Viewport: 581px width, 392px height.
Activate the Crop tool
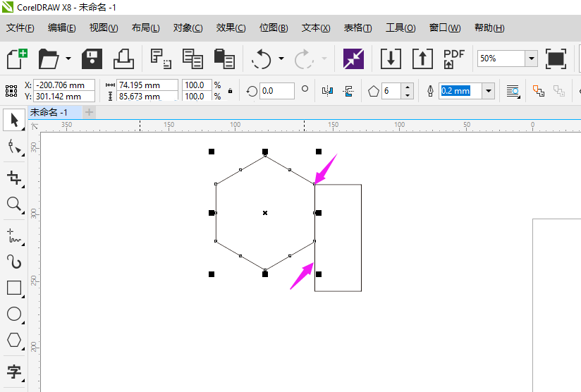pos(14,178)
